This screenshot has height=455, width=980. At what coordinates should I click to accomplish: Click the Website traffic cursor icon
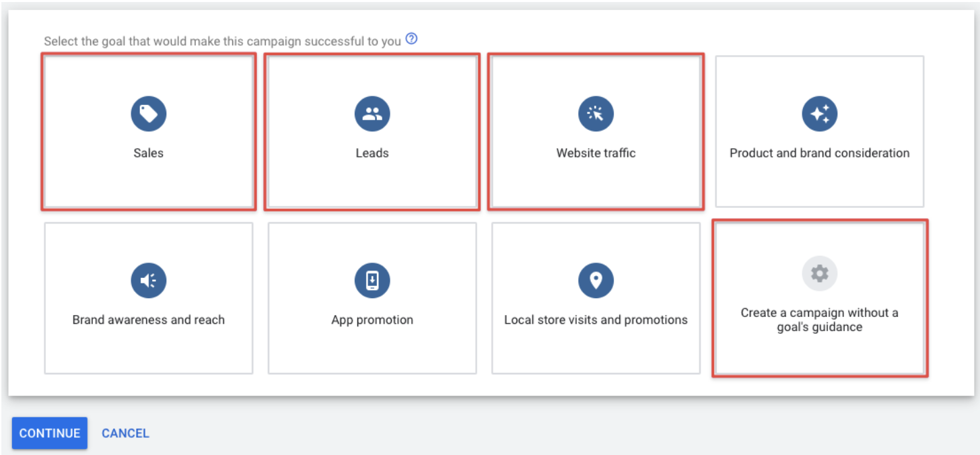click(596, 114)
